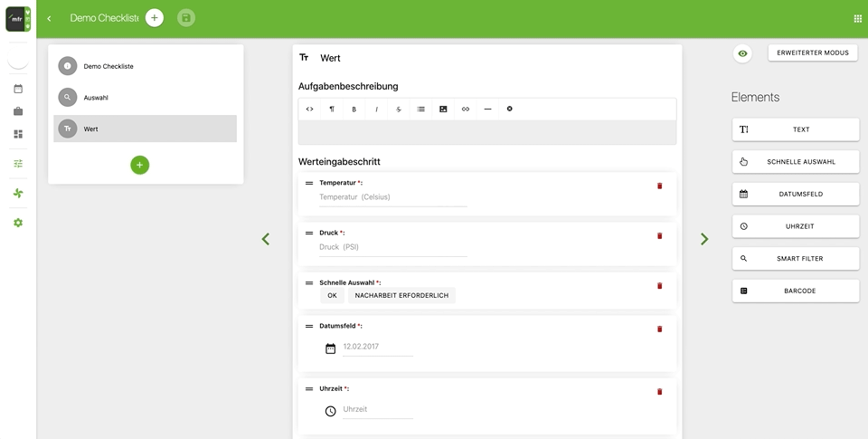Add a BARCODE element

[796, 291]
